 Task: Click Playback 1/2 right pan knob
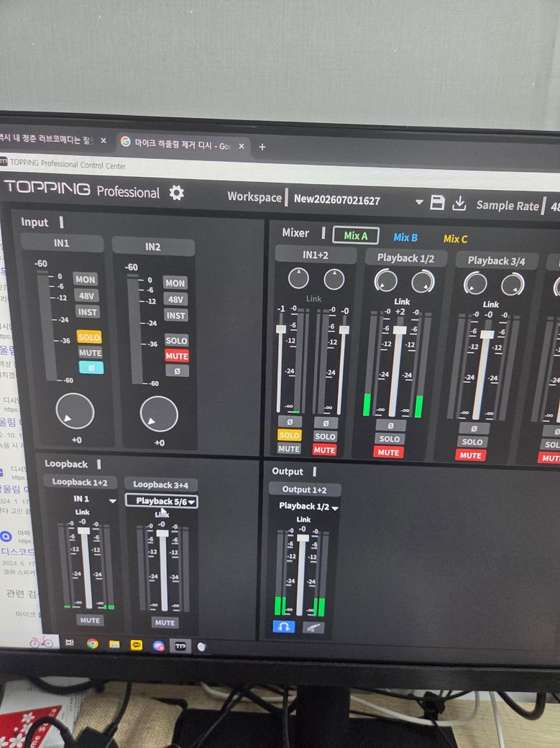tap(423, 282)
